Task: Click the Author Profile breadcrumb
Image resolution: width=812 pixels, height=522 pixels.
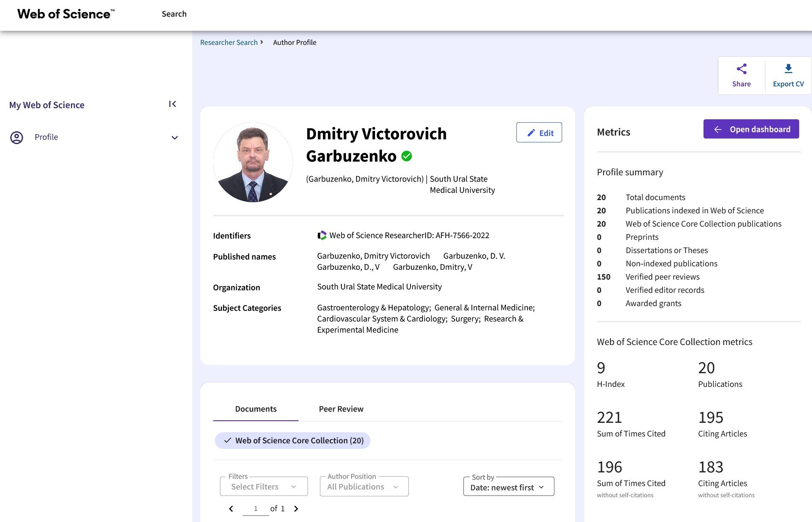Action: pyautogui.click(x=295, y=43)
